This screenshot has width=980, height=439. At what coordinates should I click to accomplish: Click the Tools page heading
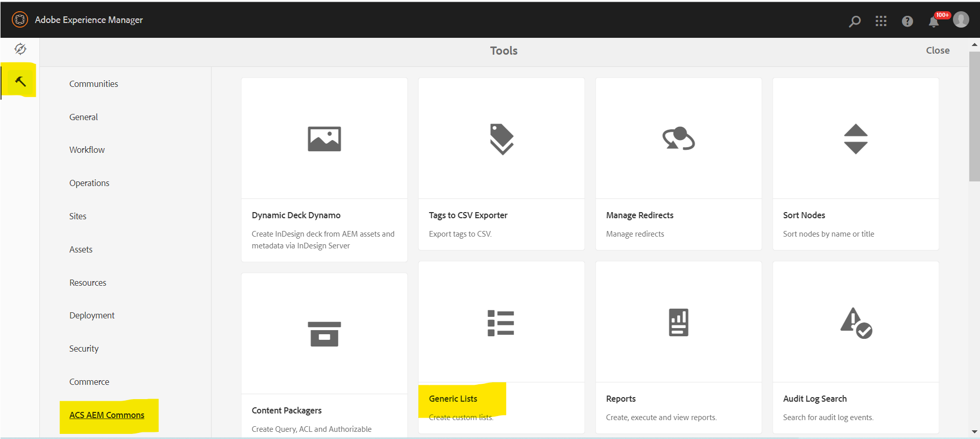[504, 51]
